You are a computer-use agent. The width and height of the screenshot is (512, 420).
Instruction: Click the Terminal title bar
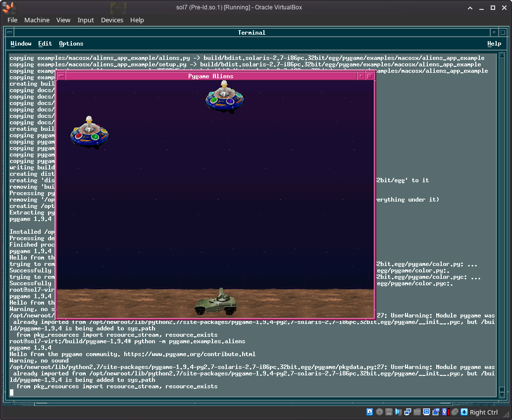[x=252, y=32]
